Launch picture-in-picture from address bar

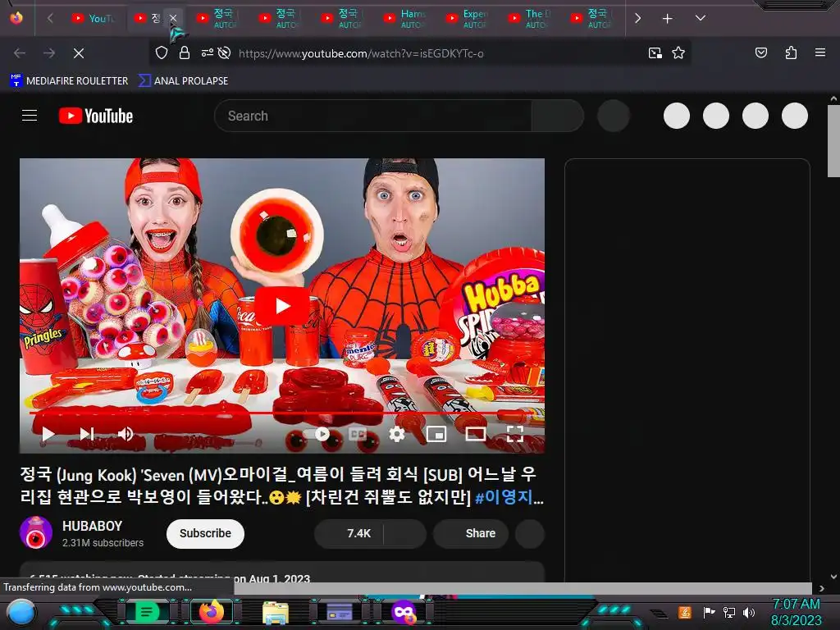pos(655,53)
